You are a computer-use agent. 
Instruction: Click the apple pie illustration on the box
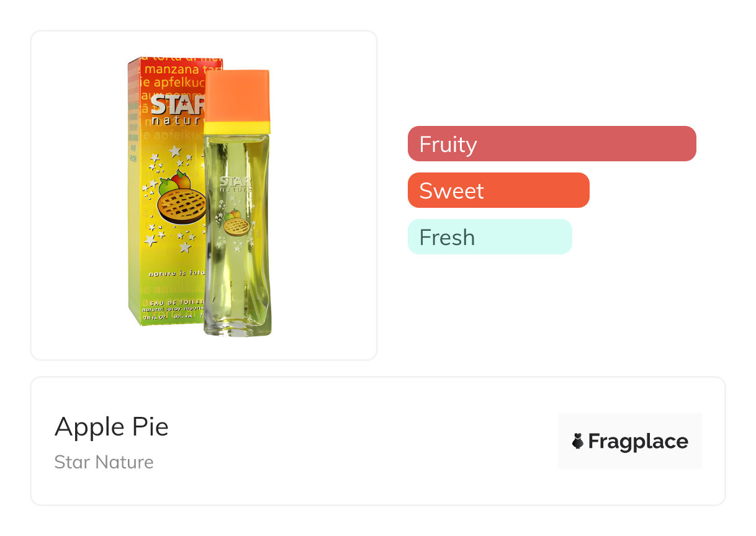(181, 207)
